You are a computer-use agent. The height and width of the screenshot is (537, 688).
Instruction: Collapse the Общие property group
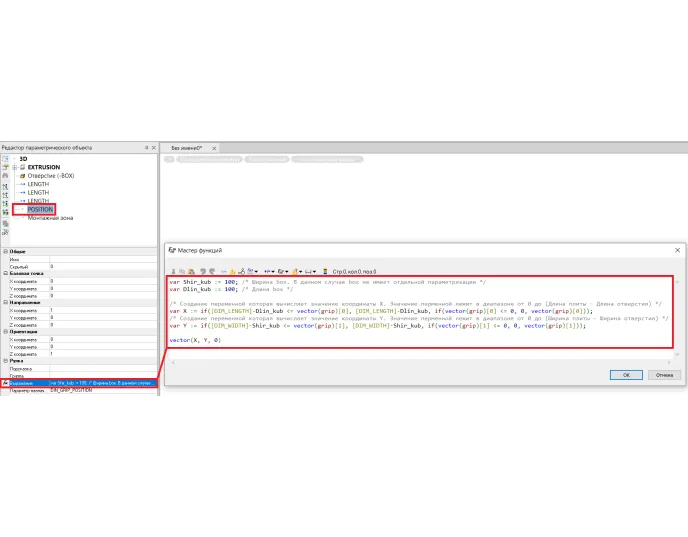pos(6,251)
